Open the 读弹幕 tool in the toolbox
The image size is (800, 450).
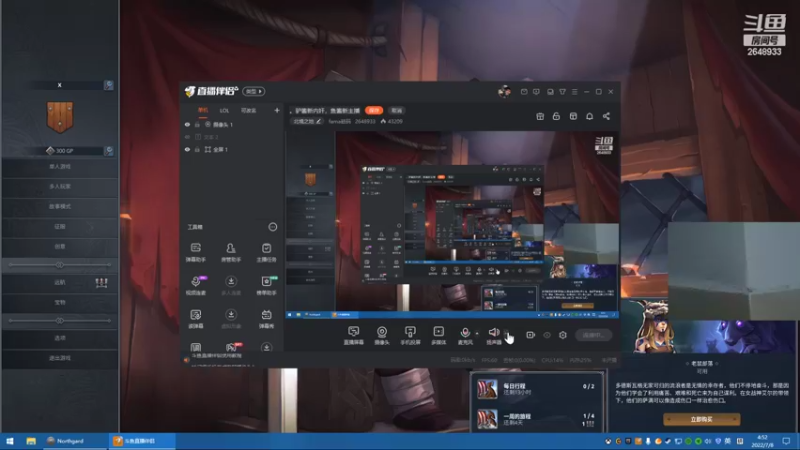[x=195, y=318]
